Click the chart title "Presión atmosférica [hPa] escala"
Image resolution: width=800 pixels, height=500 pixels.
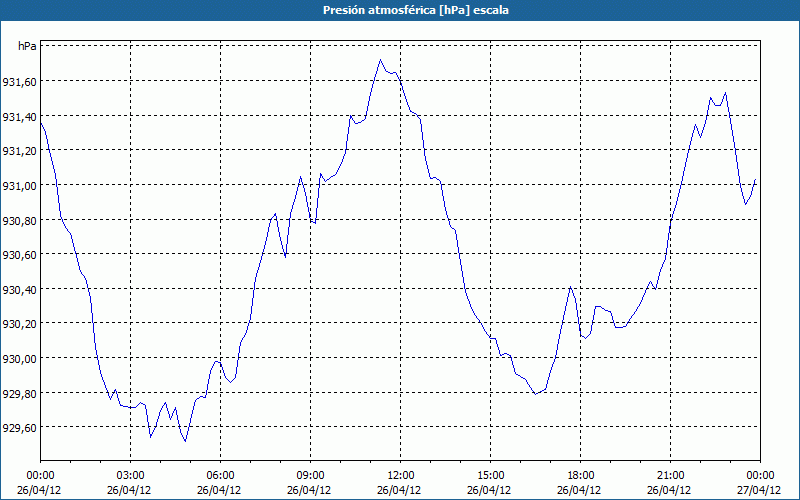tap(416, 10)
